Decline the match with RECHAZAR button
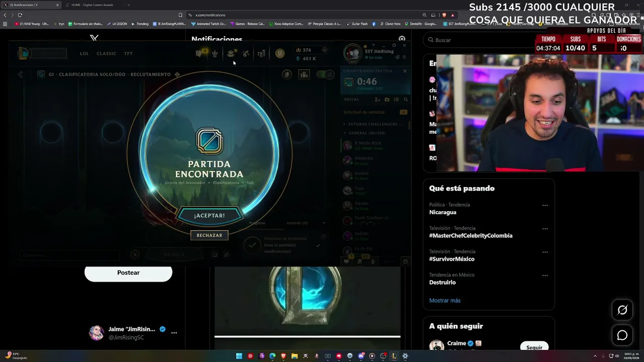 click(209, 235)
